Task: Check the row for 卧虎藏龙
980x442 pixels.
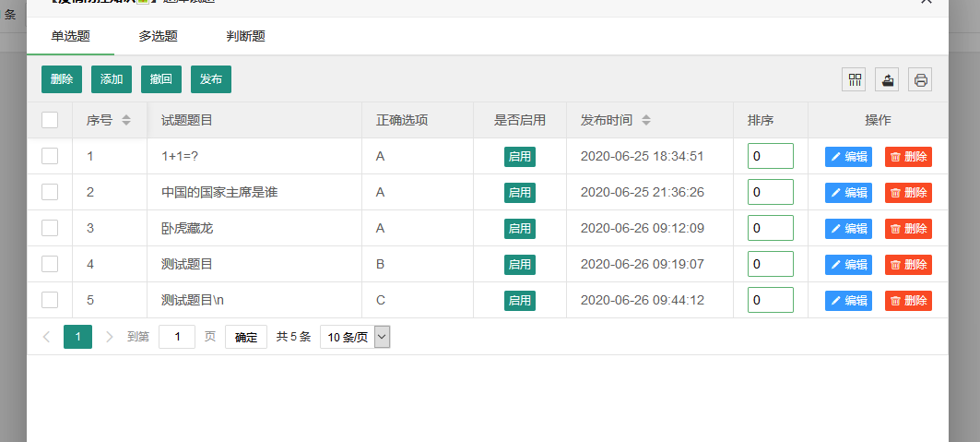Action: 50,228
